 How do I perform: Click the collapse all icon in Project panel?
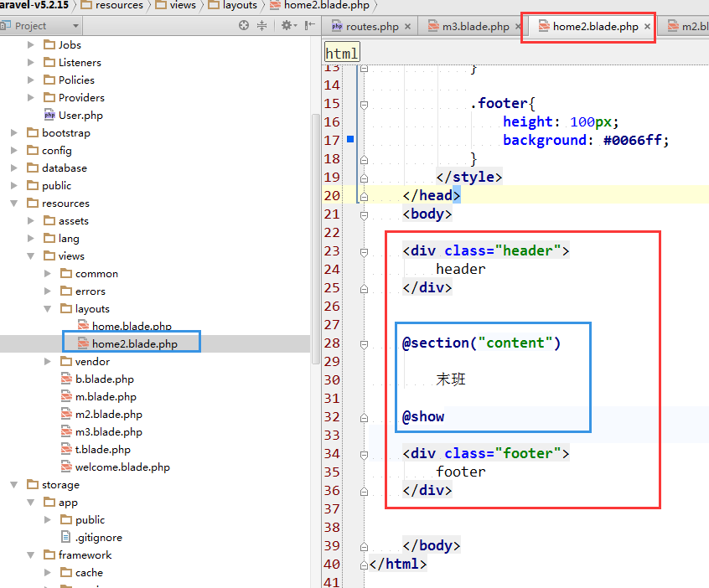click(x=261, y=26)
